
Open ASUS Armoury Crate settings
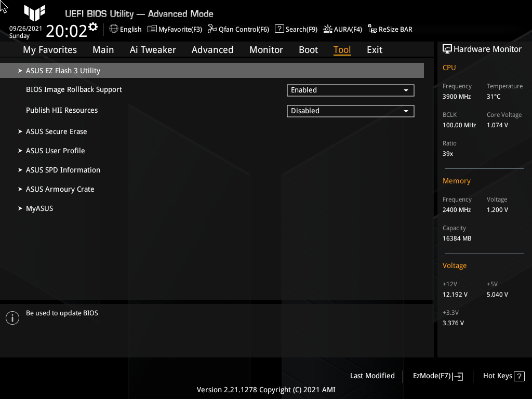click(60, 189)
